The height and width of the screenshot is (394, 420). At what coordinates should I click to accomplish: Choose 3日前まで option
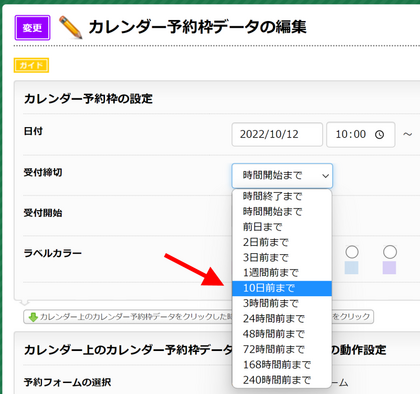(282, 258)
